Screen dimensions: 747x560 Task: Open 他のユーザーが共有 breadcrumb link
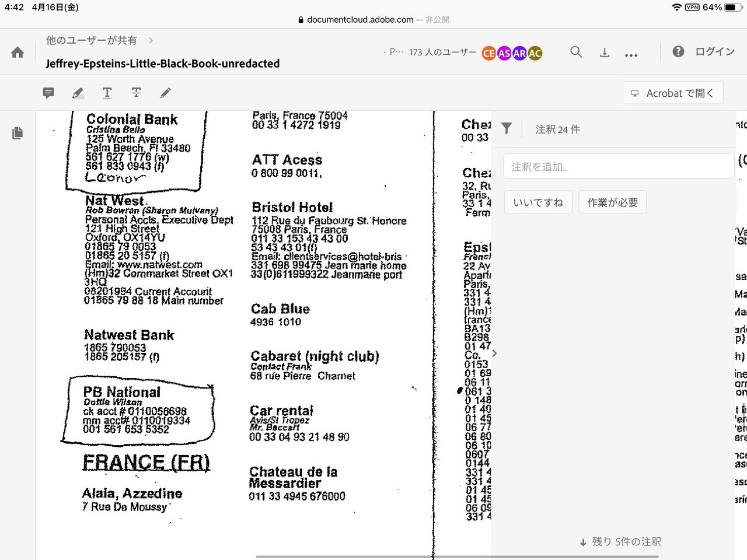pyautogui.click(x=92, y=40)
